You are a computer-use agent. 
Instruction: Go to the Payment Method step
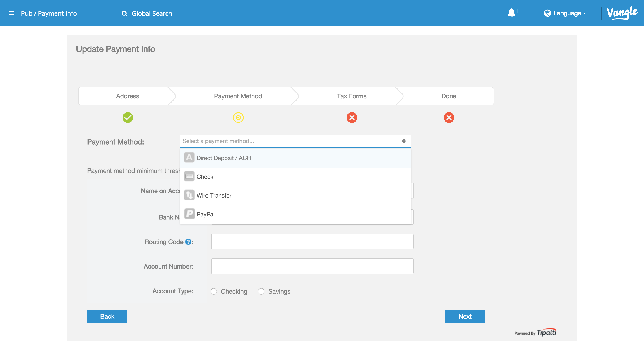(238, 96)
